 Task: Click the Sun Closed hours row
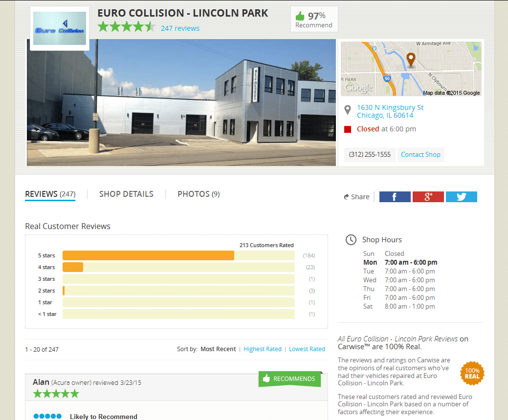point(384,253)
